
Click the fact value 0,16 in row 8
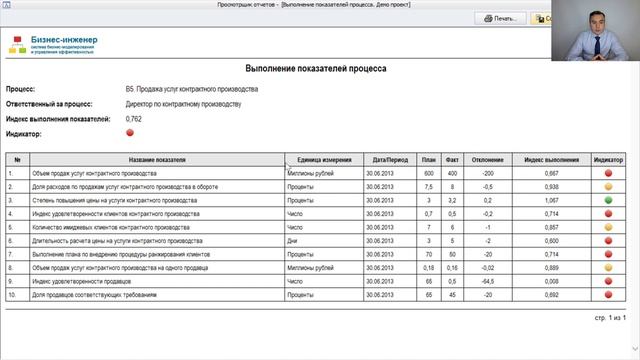[452, 267]
